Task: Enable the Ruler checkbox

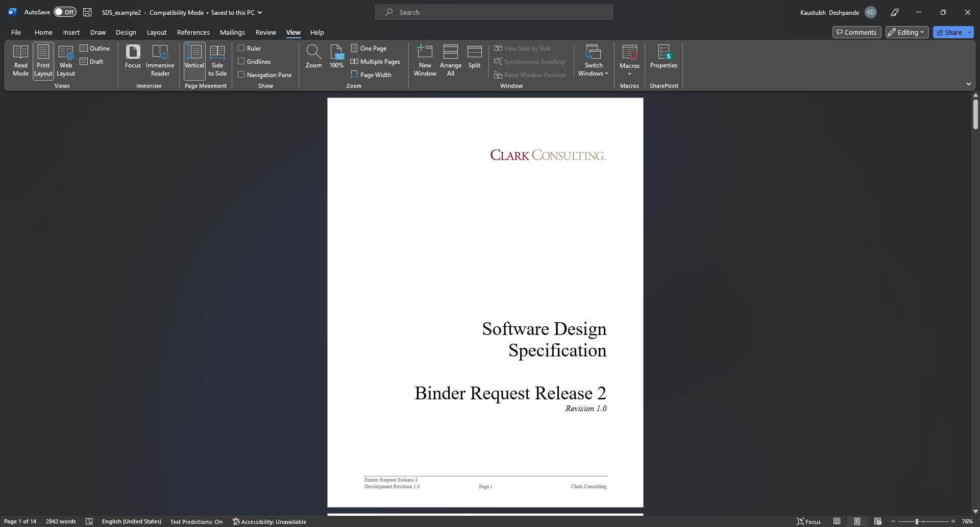Action: (x=241, y=48)
